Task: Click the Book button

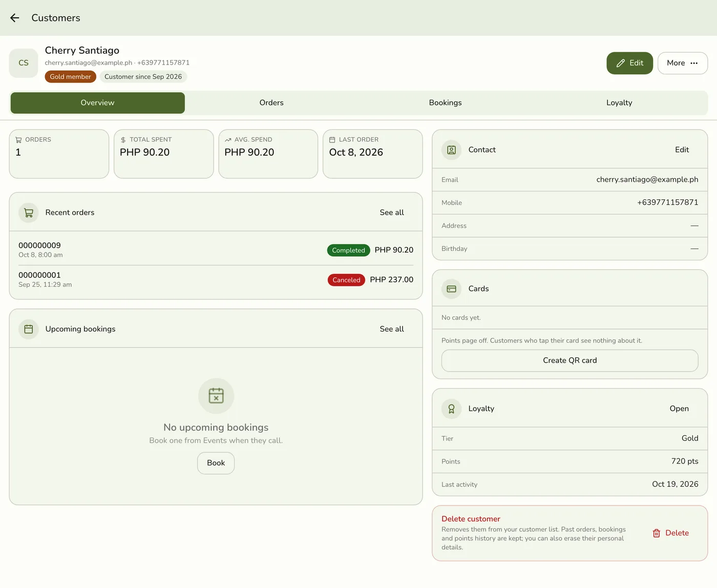Action: tap(216, 463)
